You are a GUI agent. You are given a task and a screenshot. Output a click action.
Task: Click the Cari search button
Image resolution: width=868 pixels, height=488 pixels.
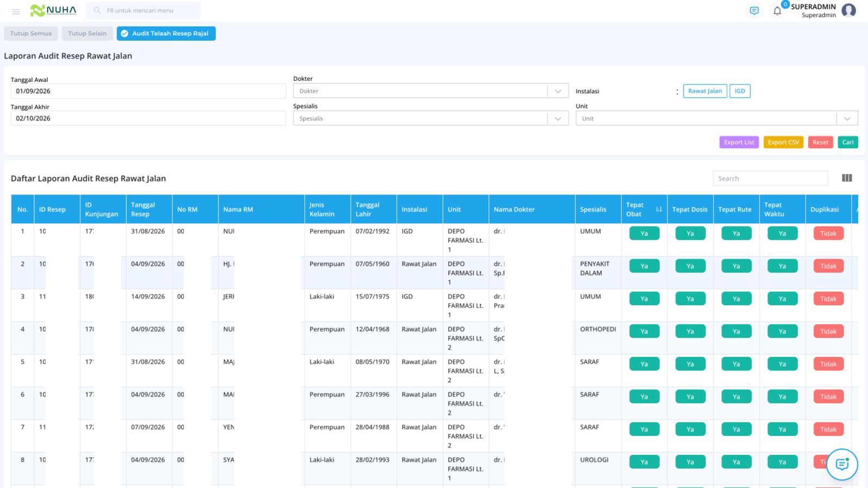click(x=848, y=142)
